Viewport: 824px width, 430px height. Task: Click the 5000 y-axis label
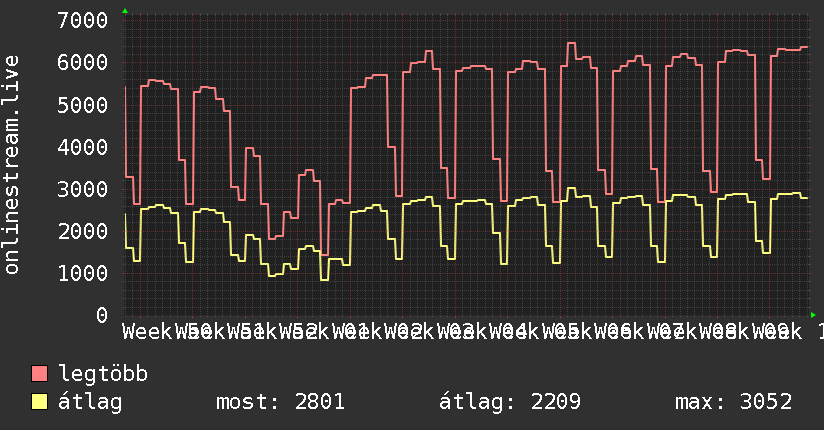pyautogui.click(x=83, y=105)
